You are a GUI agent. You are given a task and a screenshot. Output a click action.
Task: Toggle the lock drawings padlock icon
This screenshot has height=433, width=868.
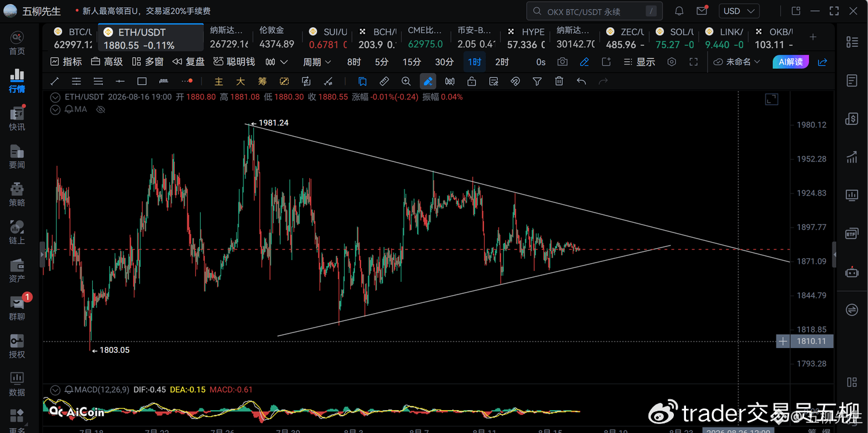(472, 81)
